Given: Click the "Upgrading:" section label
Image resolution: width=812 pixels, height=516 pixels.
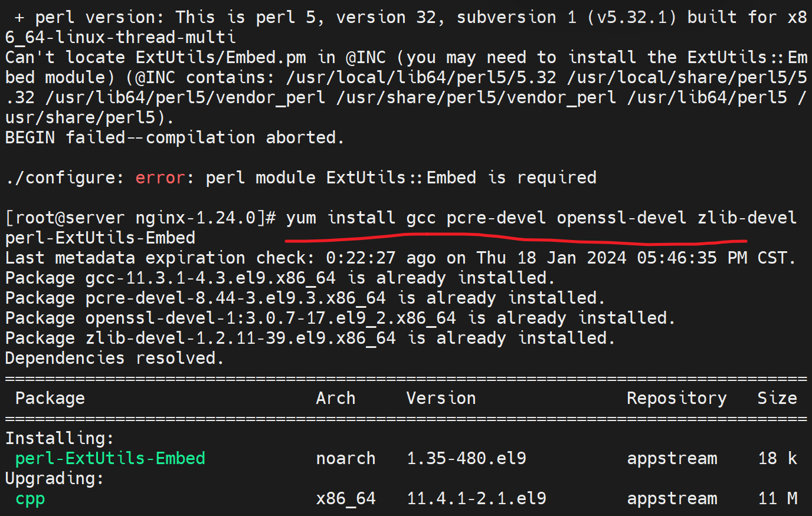Looking at the screenshot, I should point(55,478).
